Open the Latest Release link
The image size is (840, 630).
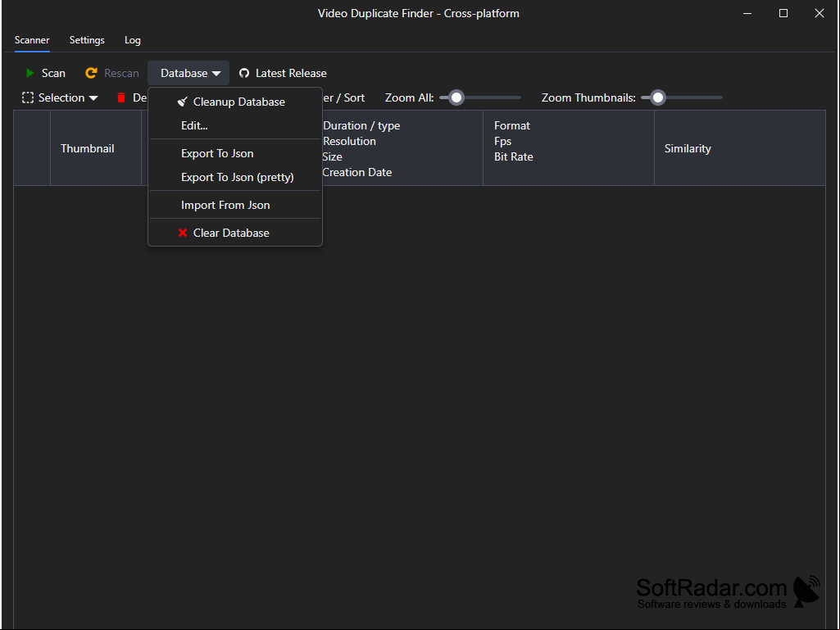point(283,73)
